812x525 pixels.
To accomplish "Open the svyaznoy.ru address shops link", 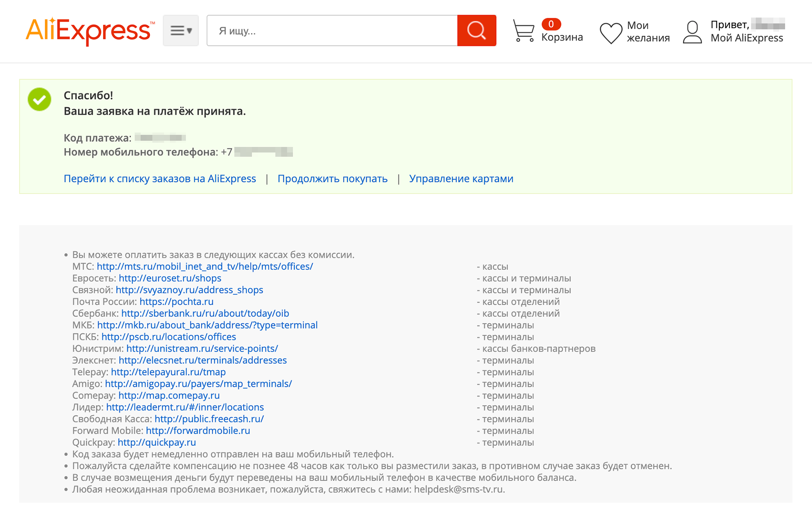I will [190, 290].
